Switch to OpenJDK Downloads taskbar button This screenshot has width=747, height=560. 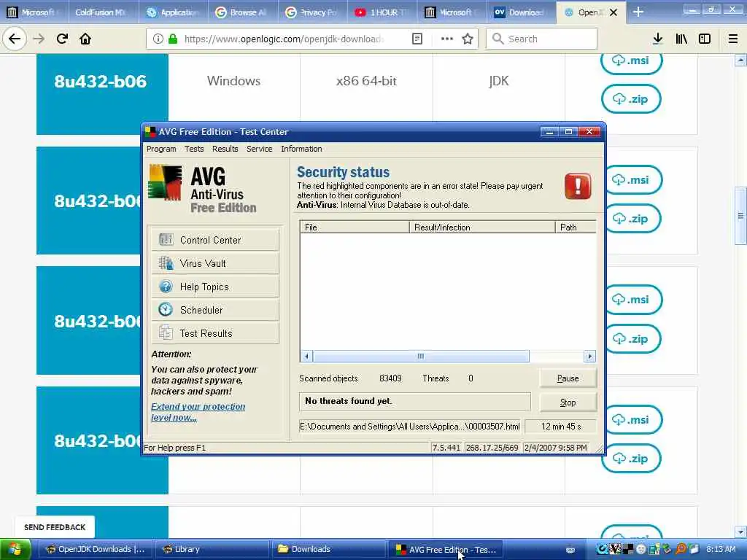click(95, 549)
